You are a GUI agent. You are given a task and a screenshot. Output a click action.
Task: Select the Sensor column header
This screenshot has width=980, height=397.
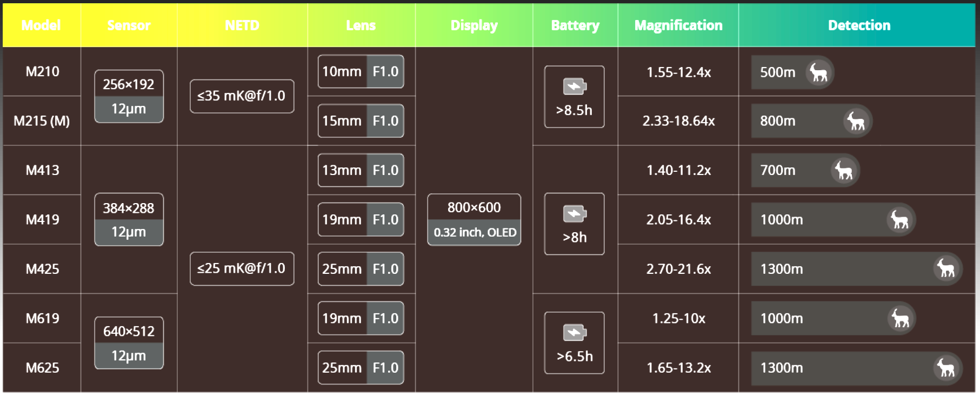[x=129, y=25]
